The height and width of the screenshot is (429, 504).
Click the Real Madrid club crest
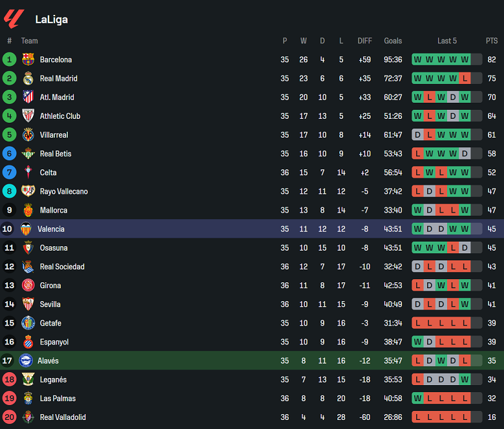point(28,78)
